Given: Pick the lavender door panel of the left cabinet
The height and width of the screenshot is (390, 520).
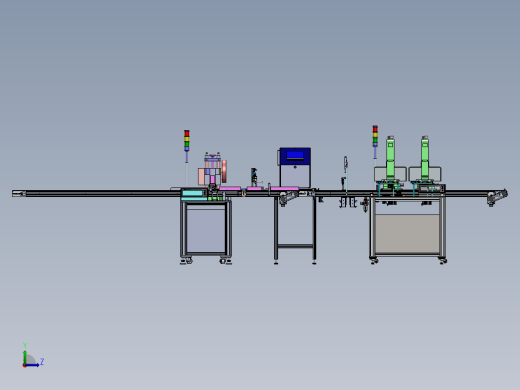Looking at the screenshot, I should (206, 230).
